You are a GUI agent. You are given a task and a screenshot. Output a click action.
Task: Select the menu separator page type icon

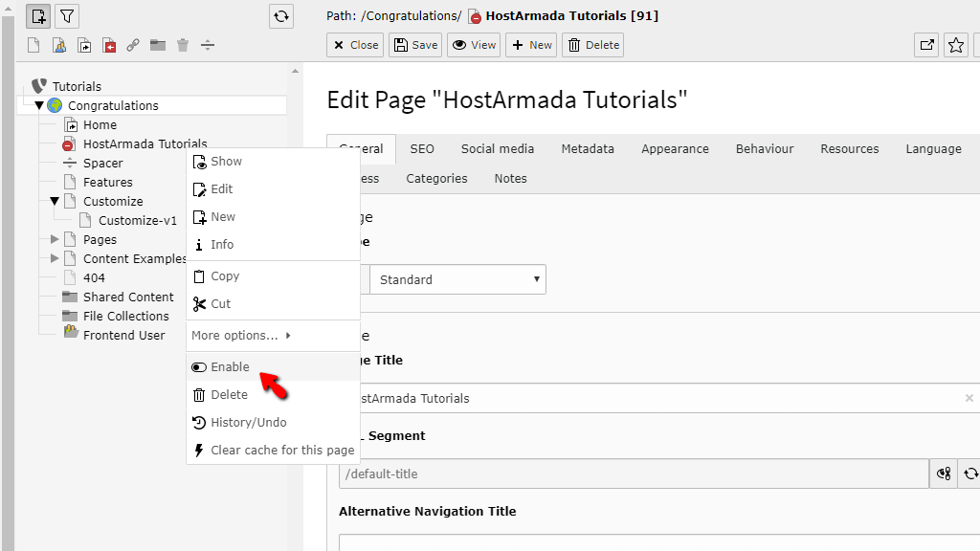point(208,45)
